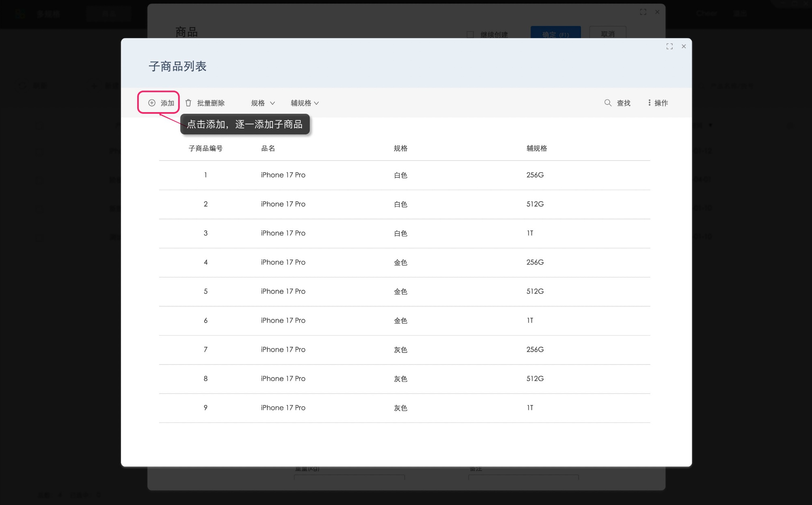Select sub-product number 6 cell
This screenshot has width=812, height=505.
click(x=205, y=321)
